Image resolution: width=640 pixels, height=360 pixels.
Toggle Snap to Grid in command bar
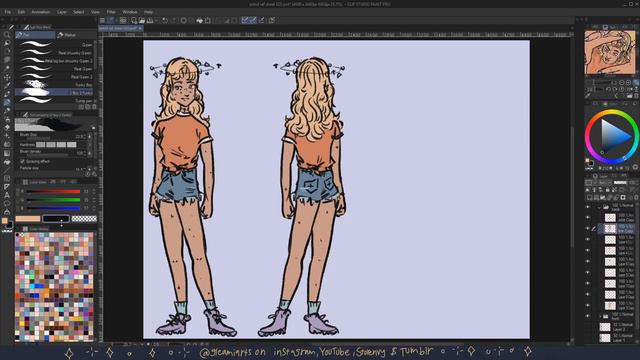262,20
